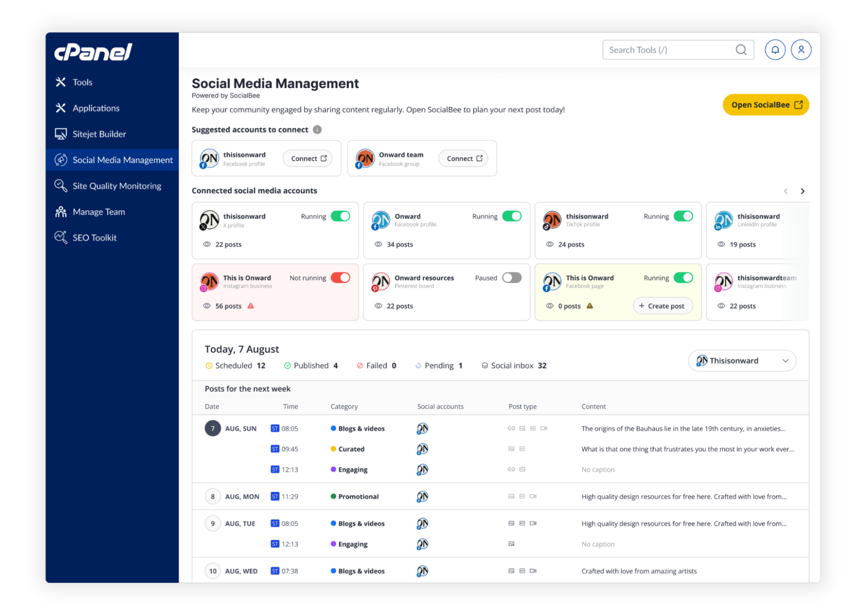Open Manage Team in sidebar
The image size is (866, 616).
112,212
